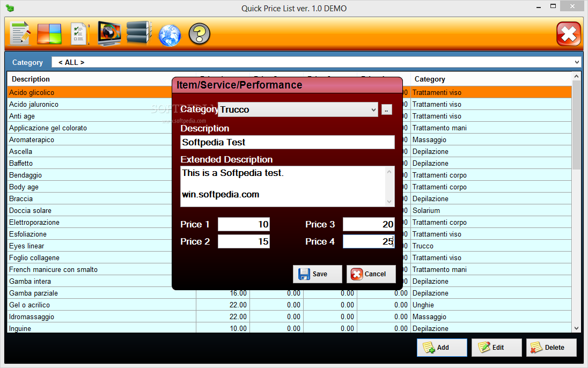Click the Price 2 input field
This screenshot has width=588, height=368.
[x=244, y=241]
